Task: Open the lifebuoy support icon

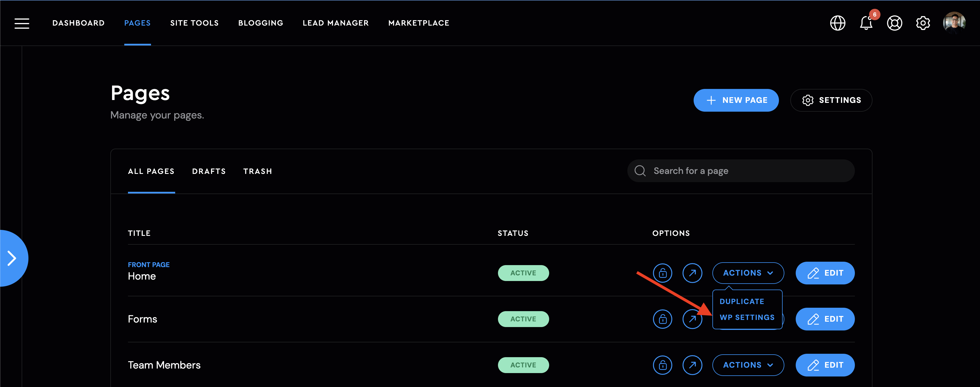Action: coord(894,23)
